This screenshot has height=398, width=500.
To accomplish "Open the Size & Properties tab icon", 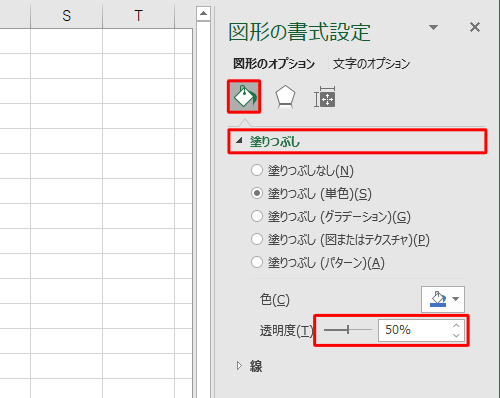I will click(325, 97).
